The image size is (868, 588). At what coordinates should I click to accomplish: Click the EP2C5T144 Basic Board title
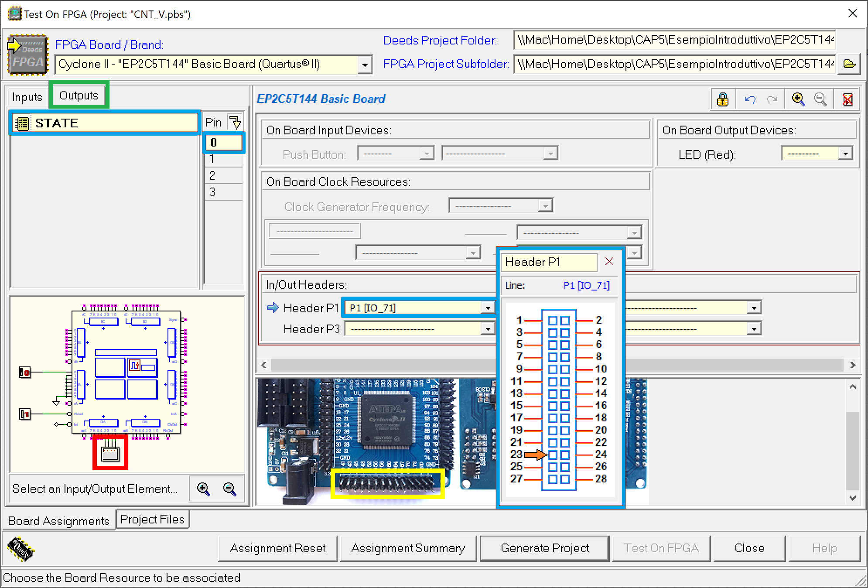[x=321, y=99]
